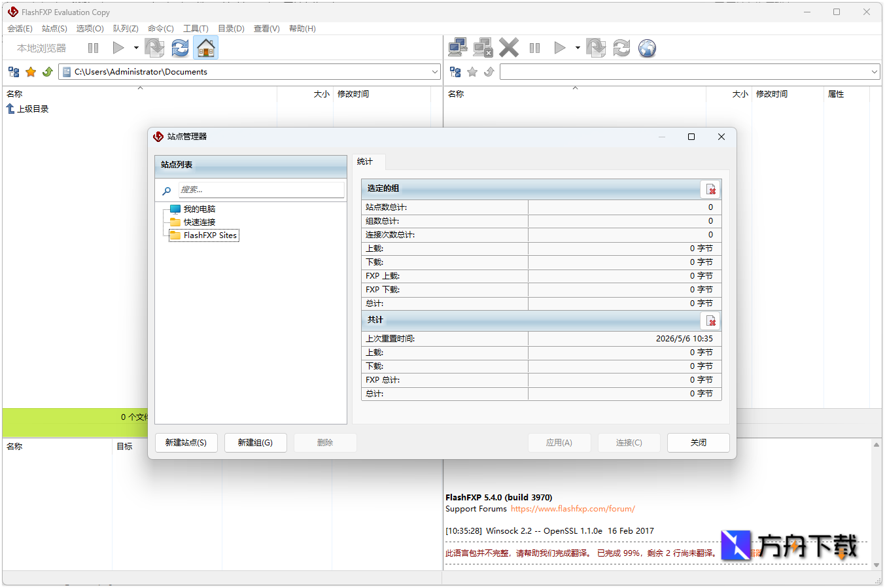Select 快速连接 folder in the site list
Screen dimensions: 885x588
tap(199, 222)
